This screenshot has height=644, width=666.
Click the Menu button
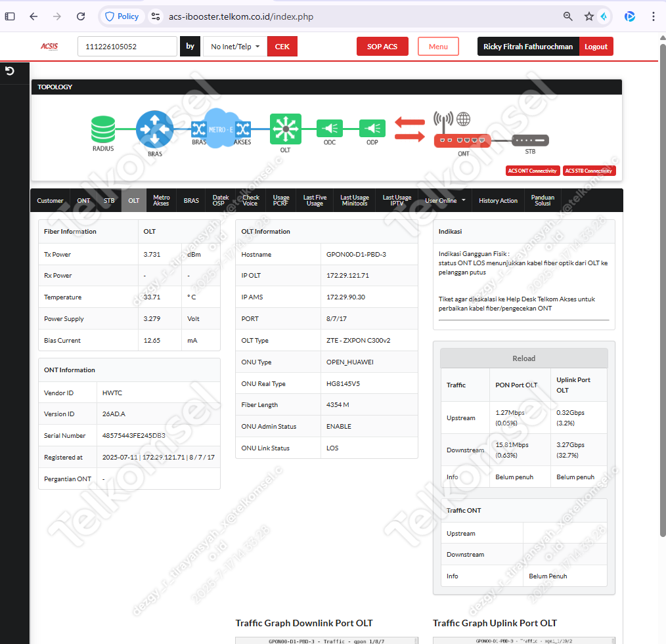[438, 46]
